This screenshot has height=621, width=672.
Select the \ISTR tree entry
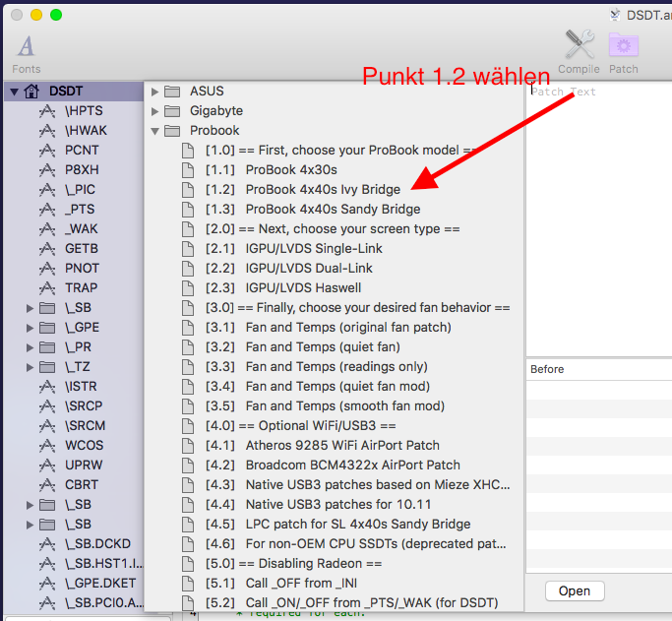[x=81, y=387]
